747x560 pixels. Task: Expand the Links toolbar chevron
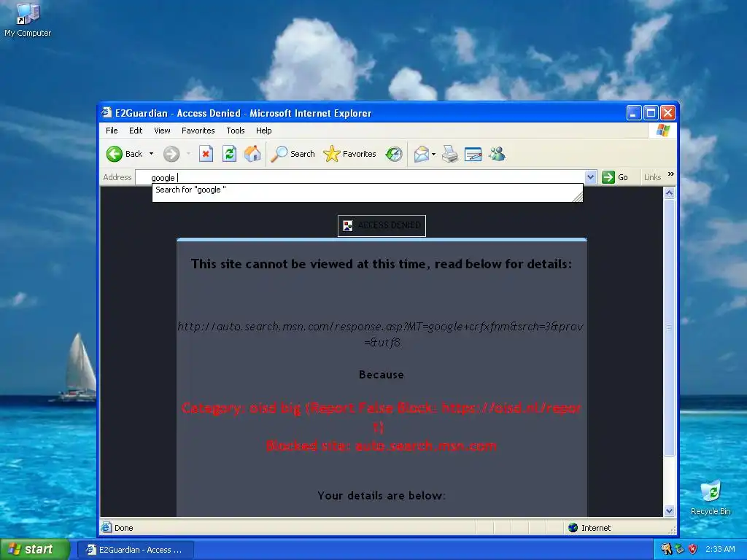tap(671, 174)
